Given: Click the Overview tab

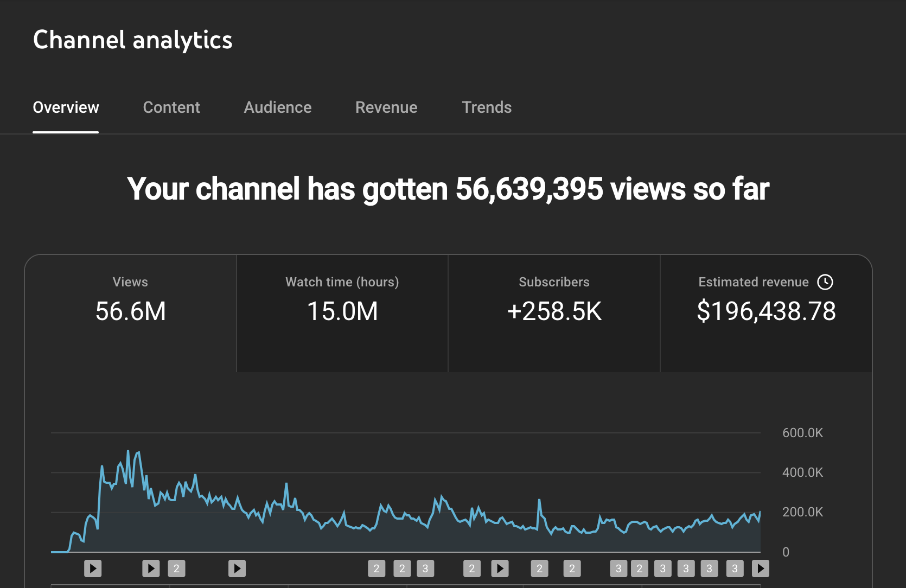Looking at the screenshot, I should [66, 107].
